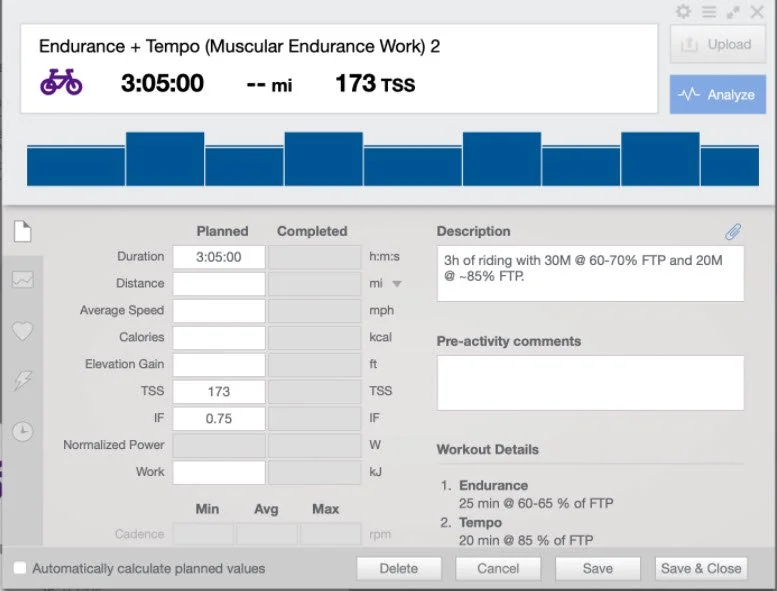Click the Description text box
This screenshot has height=591, width=777.
(x=590, y=273)
